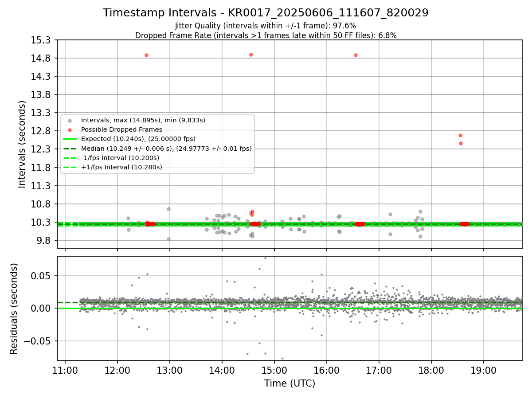Viewport: 532px width, 399px height.
Task: Click the 18:00 time tick label
Action: 431,370
